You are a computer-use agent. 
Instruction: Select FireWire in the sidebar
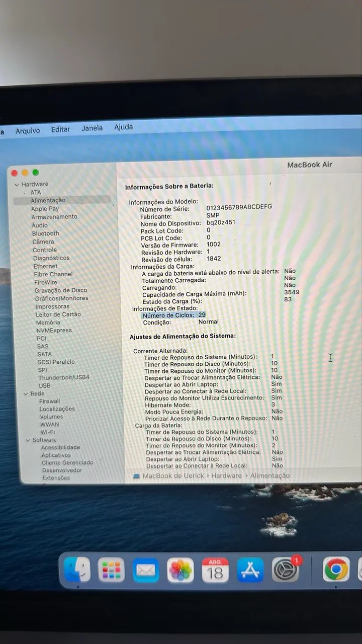pyautogui.click(x=46, y=282)
